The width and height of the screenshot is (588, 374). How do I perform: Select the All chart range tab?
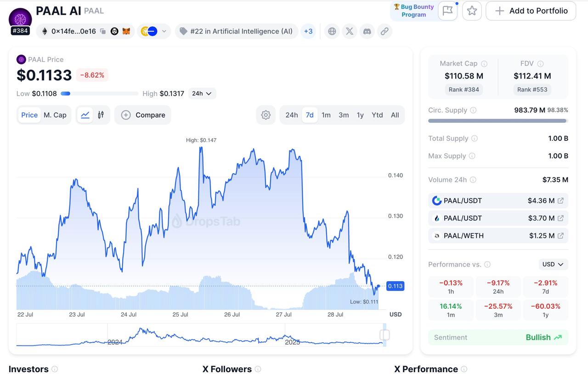pyautogui.click(x=395, y=115)
